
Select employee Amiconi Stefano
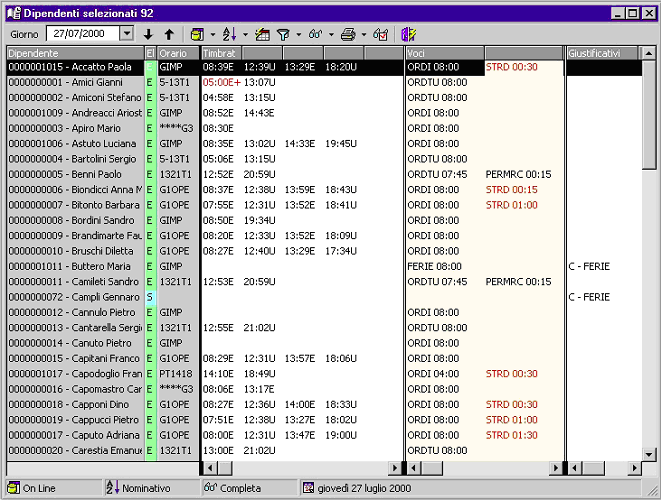click(x=75, y=97)
